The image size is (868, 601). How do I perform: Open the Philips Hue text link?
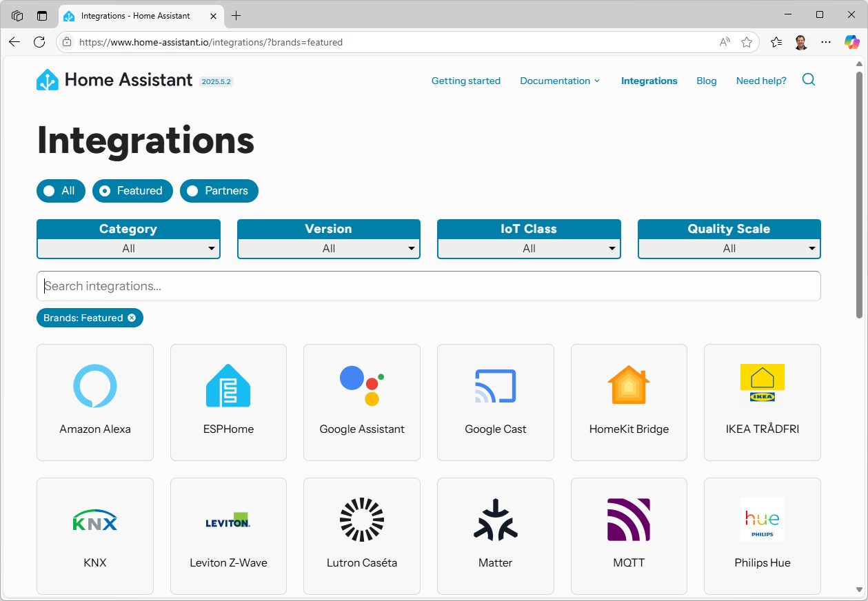tap(763, 562)
